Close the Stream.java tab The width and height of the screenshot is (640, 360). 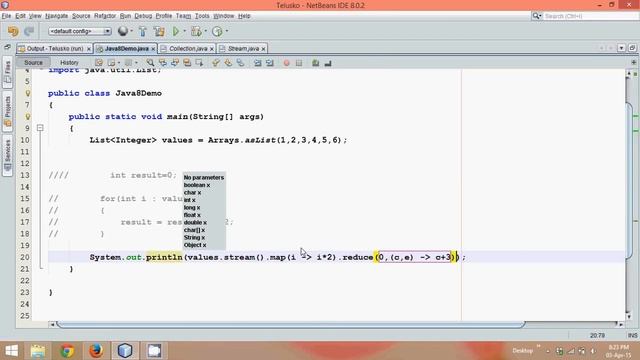(x=263, y=49)
